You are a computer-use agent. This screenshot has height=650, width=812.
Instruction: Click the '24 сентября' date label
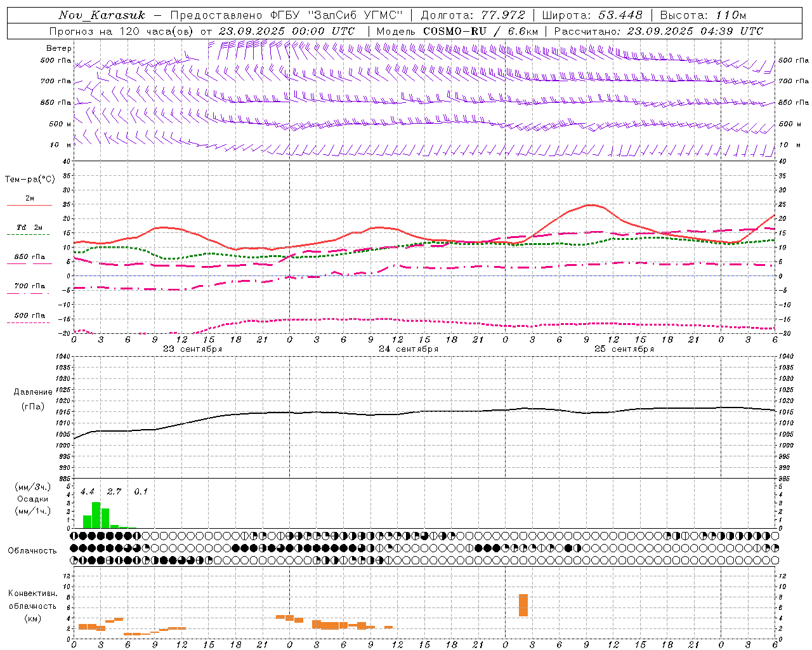409,349
